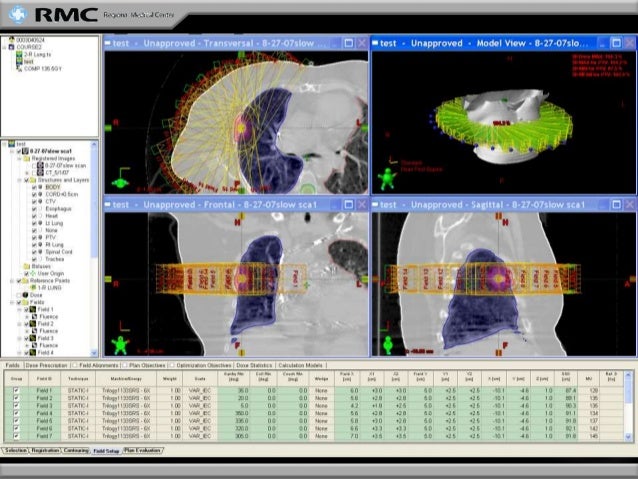
Task: Click the PTV structure color marker
Action: (x=42, y=235)
